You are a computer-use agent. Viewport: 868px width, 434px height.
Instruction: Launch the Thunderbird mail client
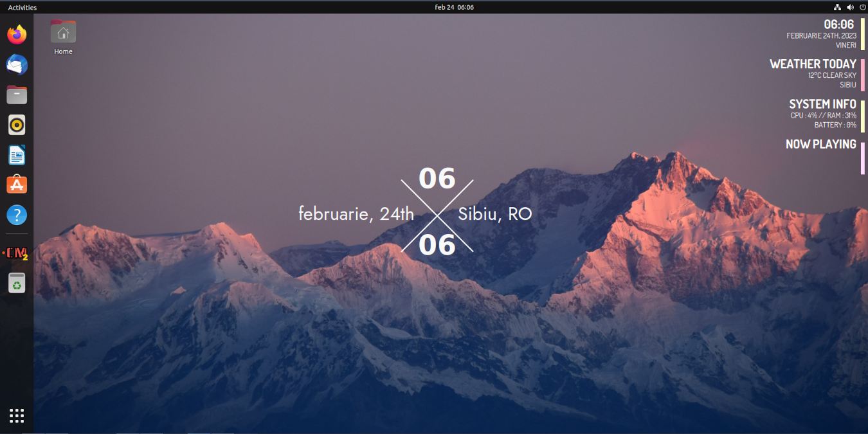[x=16, y=64]
